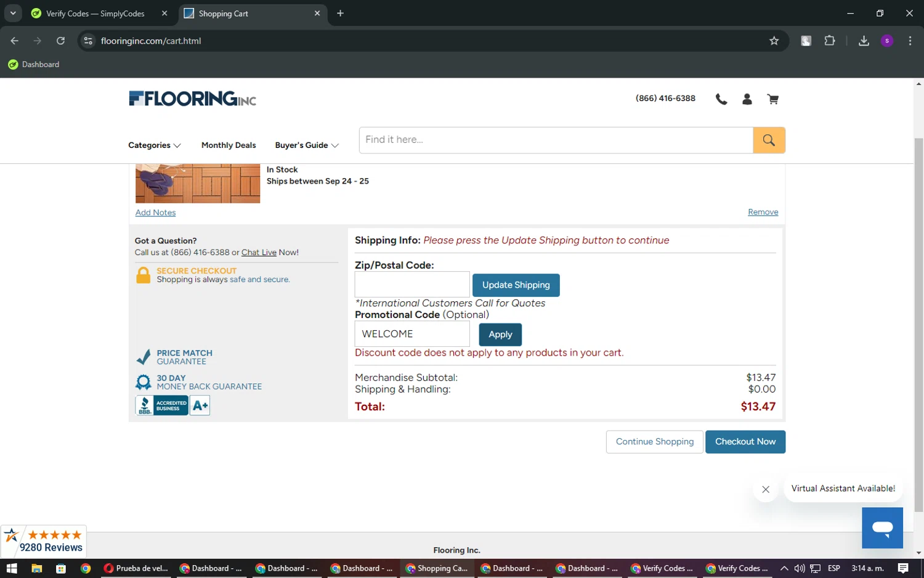The width and height of the screenshot is (924, 578).
Task: Dismiss the Virtual Assistant Available popup
Action: click(765, 489)
